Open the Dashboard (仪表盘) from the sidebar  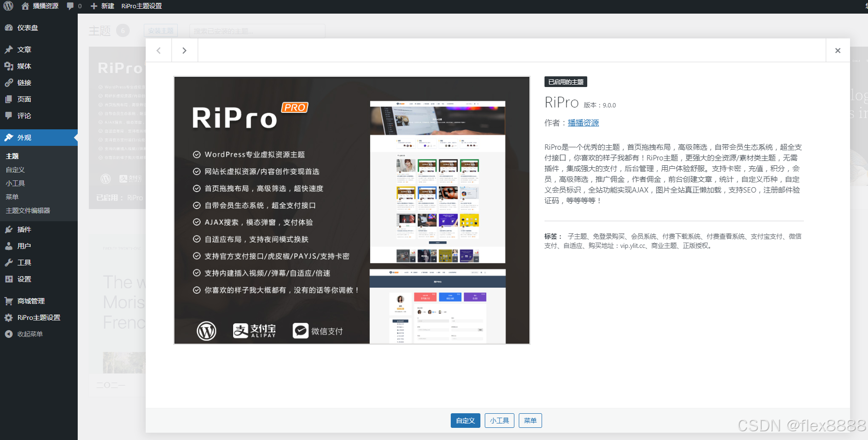(x=23, y=27)
